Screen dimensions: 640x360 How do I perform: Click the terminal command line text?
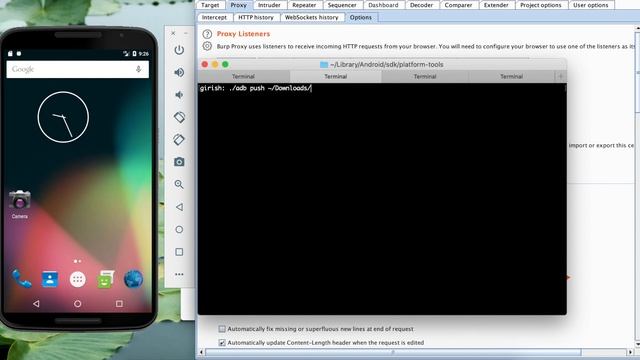(256, 88)
